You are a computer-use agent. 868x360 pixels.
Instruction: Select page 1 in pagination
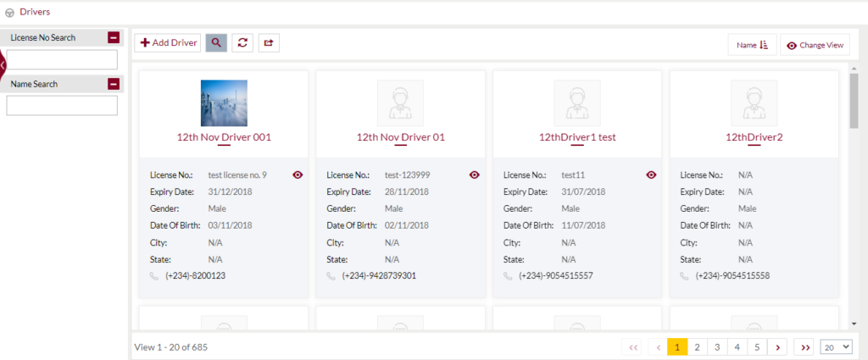(x=677, y=347)
